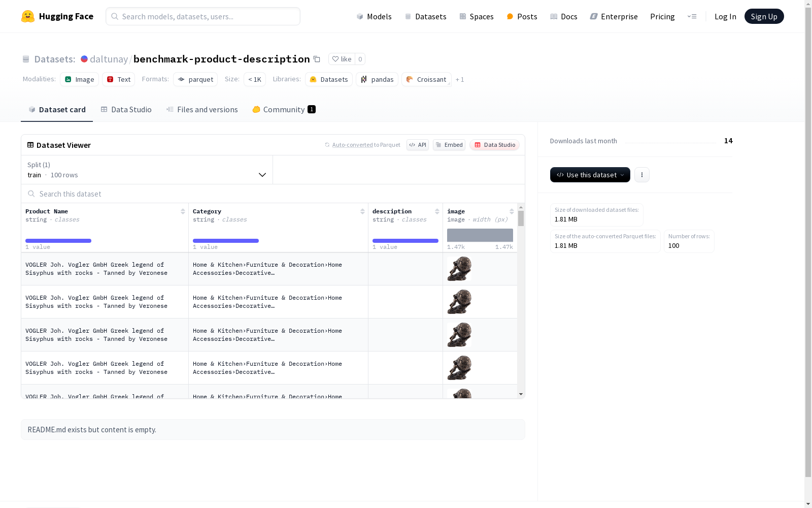Click the Auto-converted link
The width and height of the screenshot is (812, 508).
click(352, 145)
